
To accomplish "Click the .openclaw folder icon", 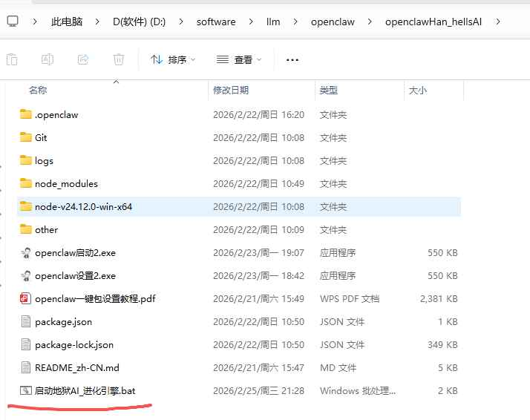I will 26,114.
